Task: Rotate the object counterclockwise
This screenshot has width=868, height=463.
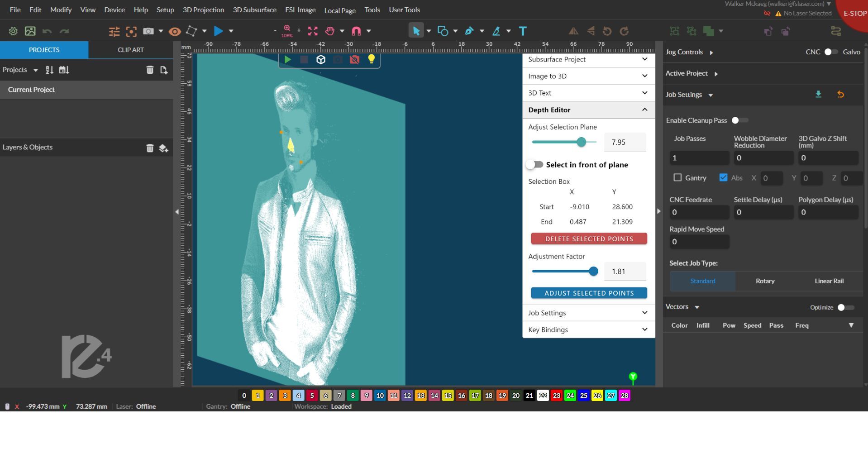Action: pos(606,31)
